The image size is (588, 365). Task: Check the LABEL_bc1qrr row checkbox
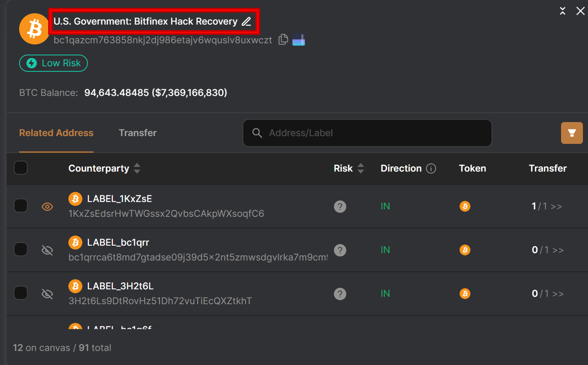(21, 249)
